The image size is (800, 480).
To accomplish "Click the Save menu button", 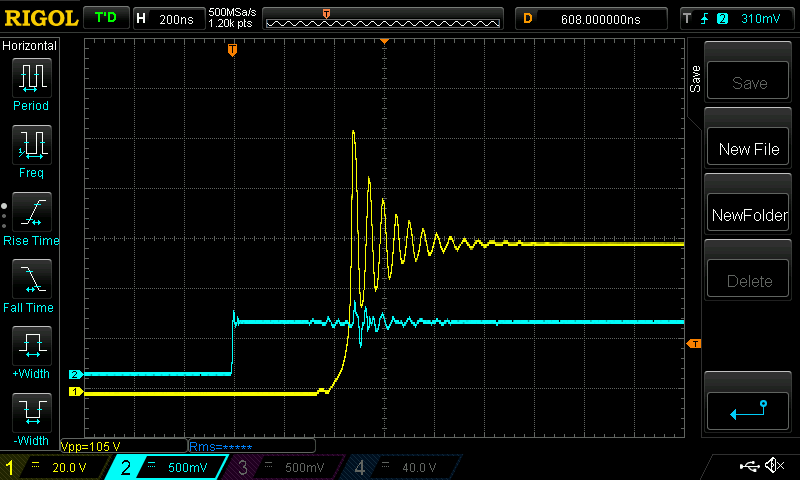I will 749,83.
